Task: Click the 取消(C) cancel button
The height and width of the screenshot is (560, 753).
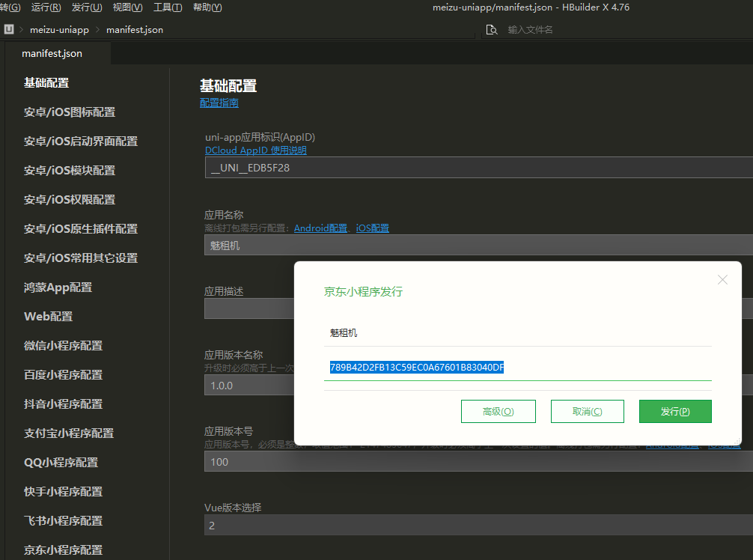Action: 587,412
